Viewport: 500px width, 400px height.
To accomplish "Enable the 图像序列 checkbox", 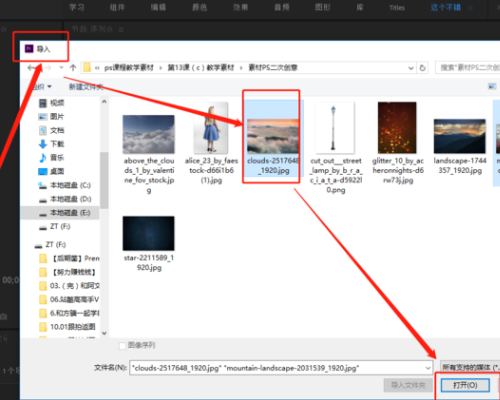I will 123,346.
